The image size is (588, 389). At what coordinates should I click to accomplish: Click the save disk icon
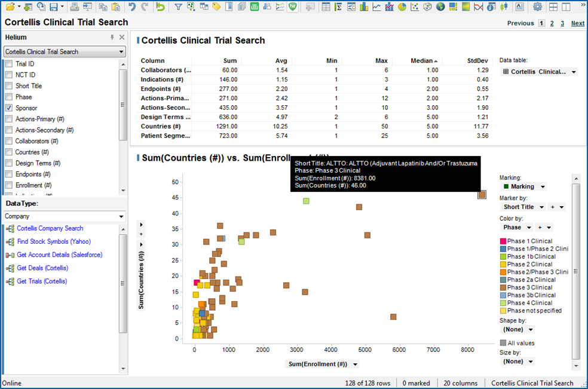(54, 7)
